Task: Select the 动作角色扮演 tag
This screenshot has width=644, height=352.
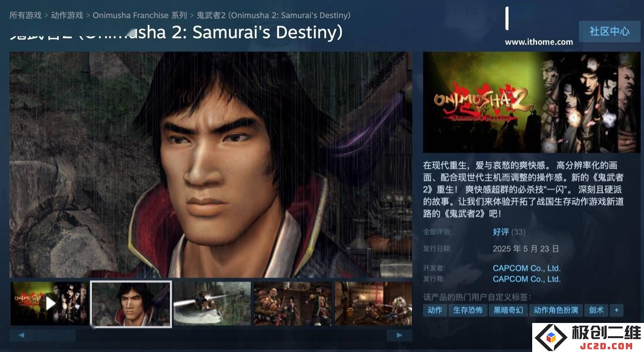Action: click(x=556, y=310)
